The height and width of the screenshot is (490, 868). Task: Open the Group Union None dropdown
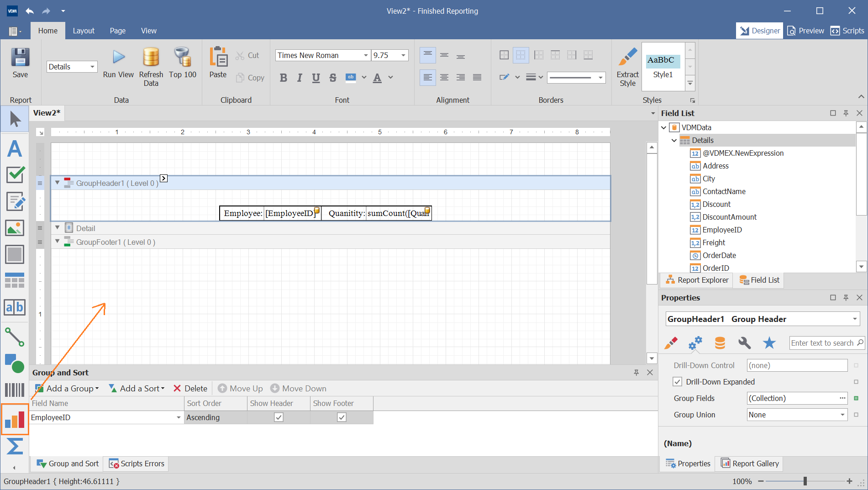click(842, 415)
